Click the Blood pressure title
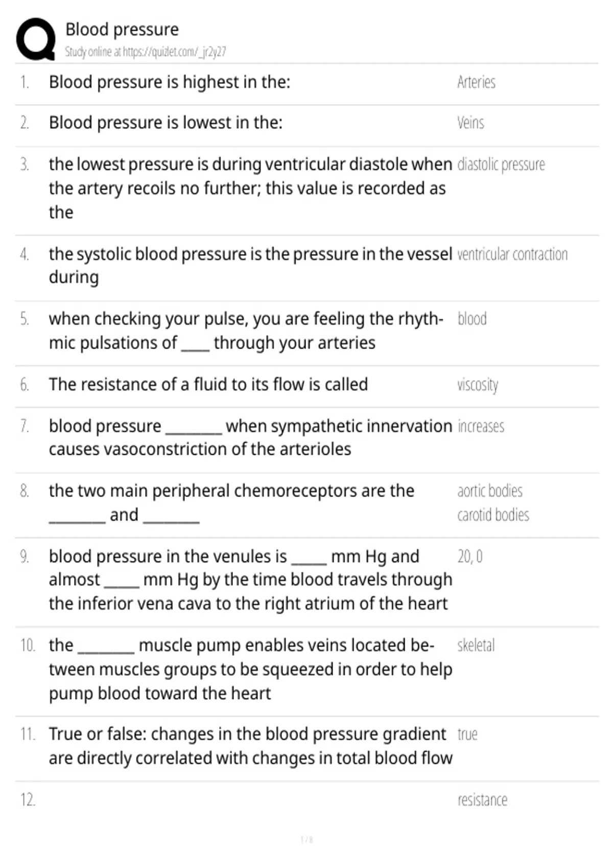The height and width of the screenshot is (868, 613). point(122,30)
